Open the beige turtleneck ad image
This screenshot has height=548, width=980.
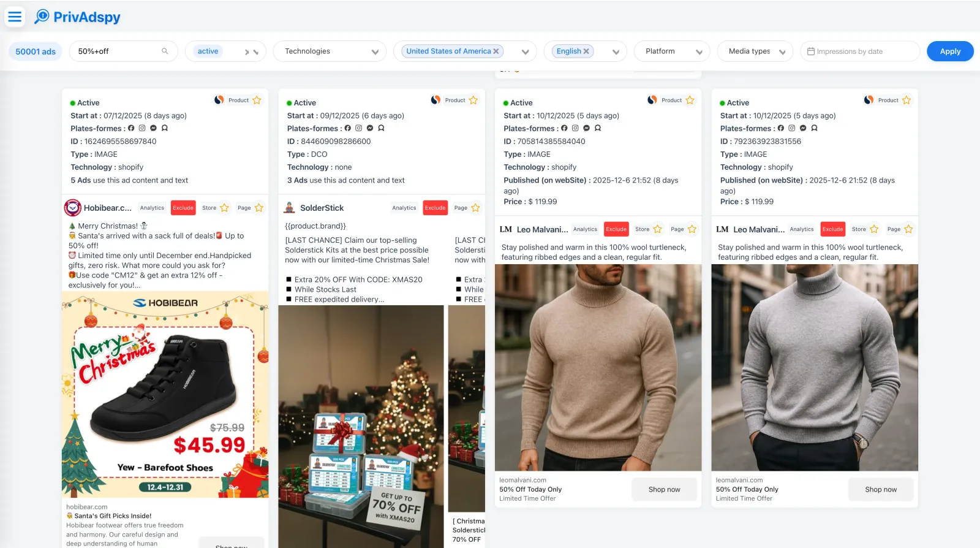coord(598,368)
